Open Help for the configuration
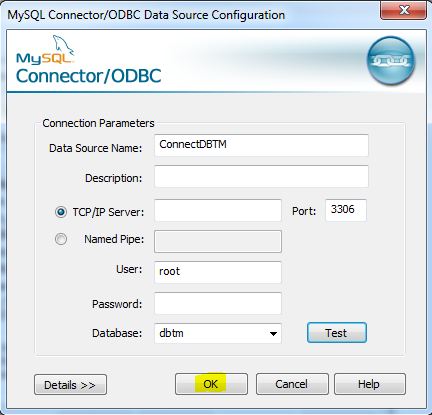432x415 pixels. click(370, 384)
